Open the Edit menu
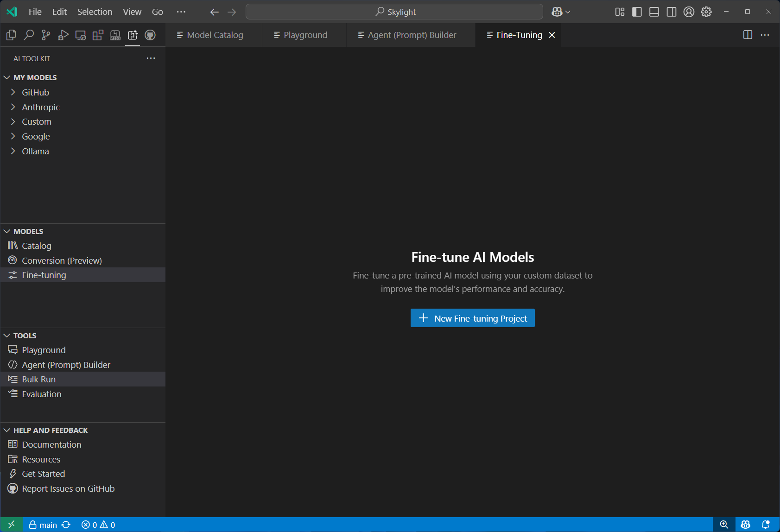 tap(59, 12)
